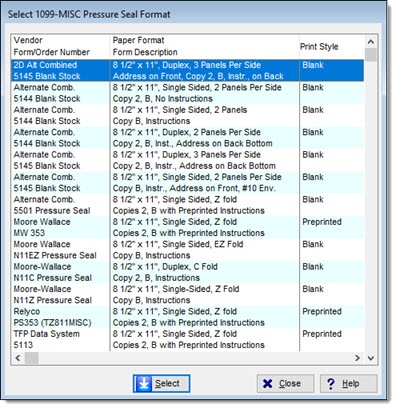Select row 'Copy 2, B, Inst., Address on Back Bottom'
Screen dimensions: 396x408
coord(188,138)
